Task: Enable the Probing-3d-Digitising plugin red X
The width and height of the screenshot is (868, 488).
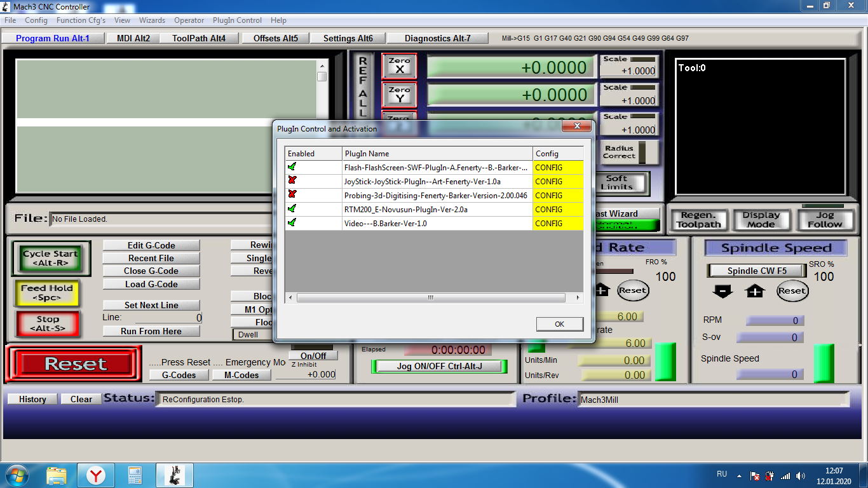Action: click(292, 195)
